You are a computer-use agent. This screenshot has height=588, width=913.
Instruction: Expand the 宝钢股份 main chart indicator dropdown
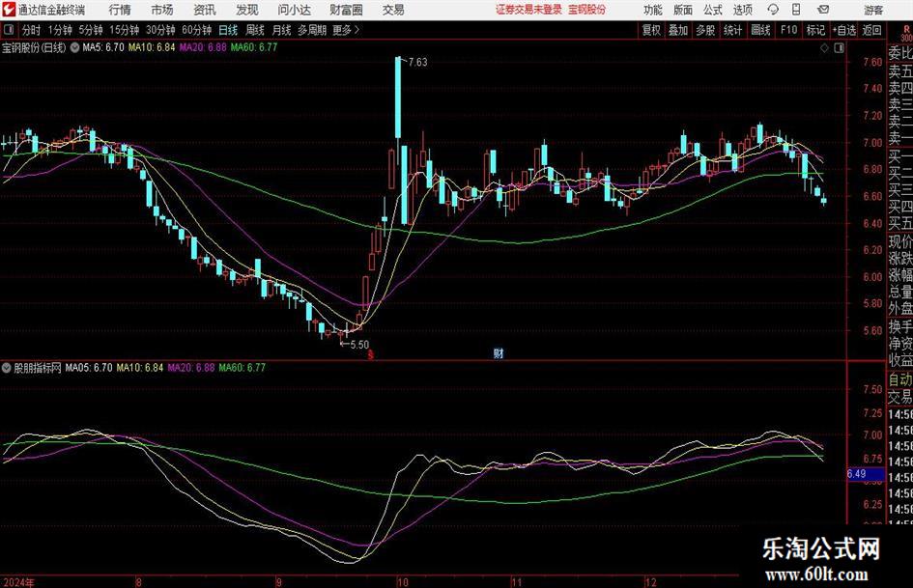point(75,47)
